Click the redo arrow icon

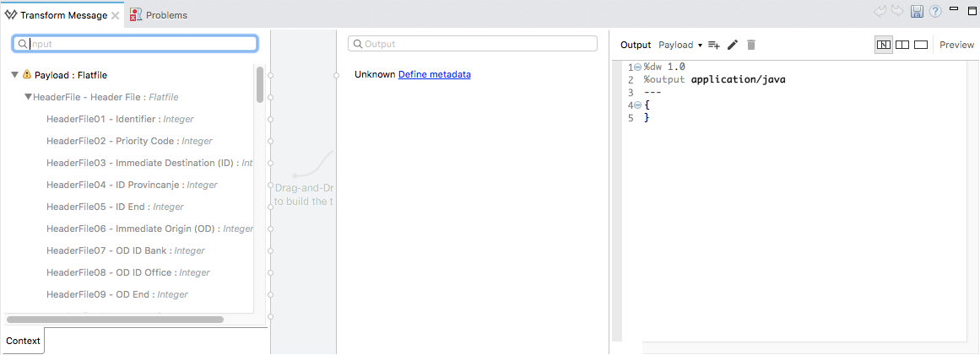coord(898,13)
